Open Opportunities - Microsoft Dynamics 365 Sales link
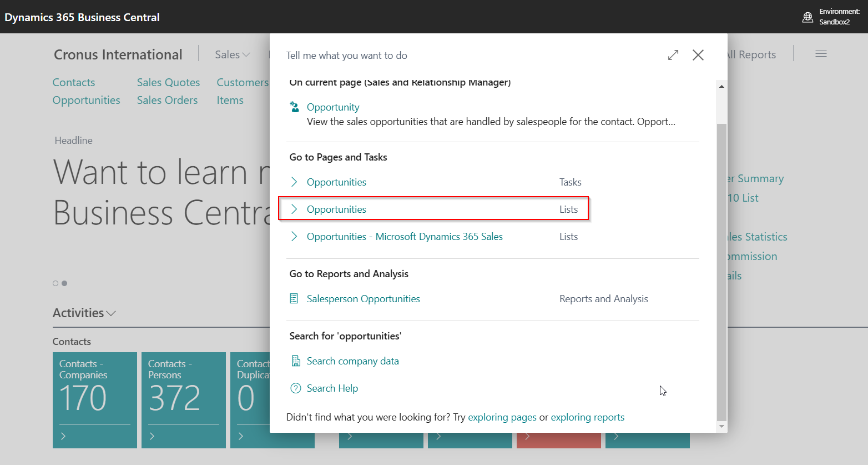The width and height of the screenshot is (868, 465). click(405, 237)
